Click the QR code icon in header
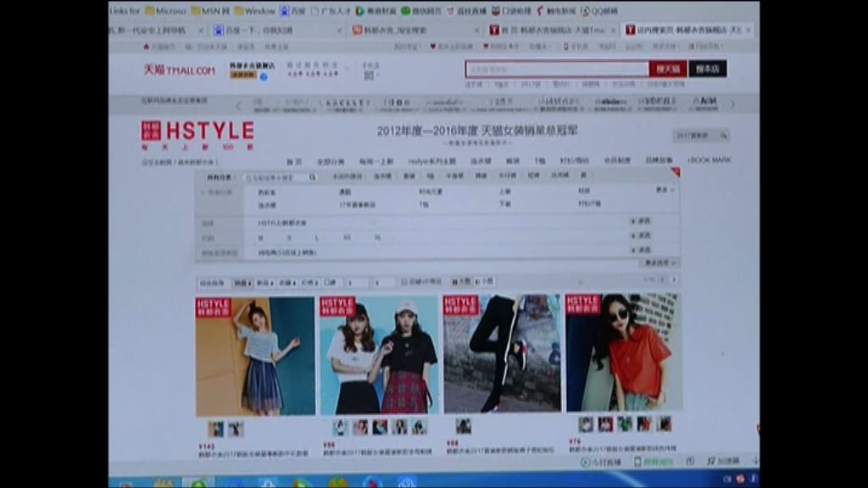868x488 pixels. pyautogui.click(x=370, y=75)
